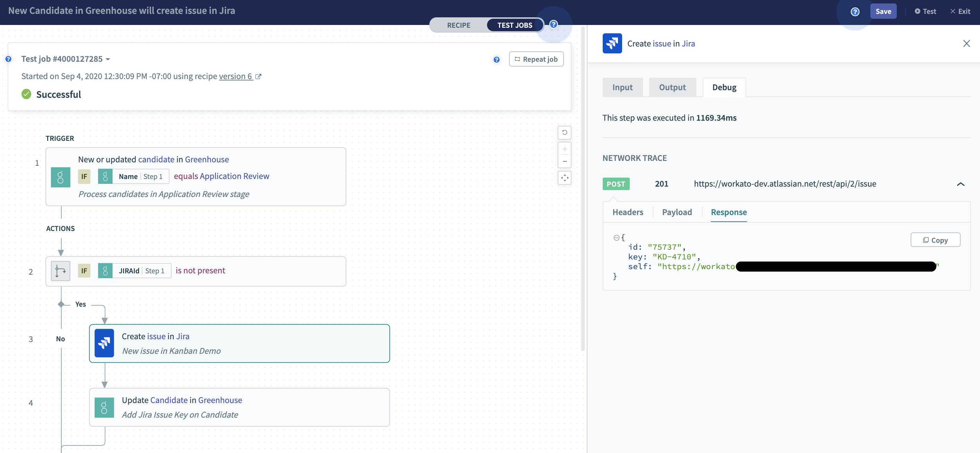Click the candidate link in step 1

point(156,159)
